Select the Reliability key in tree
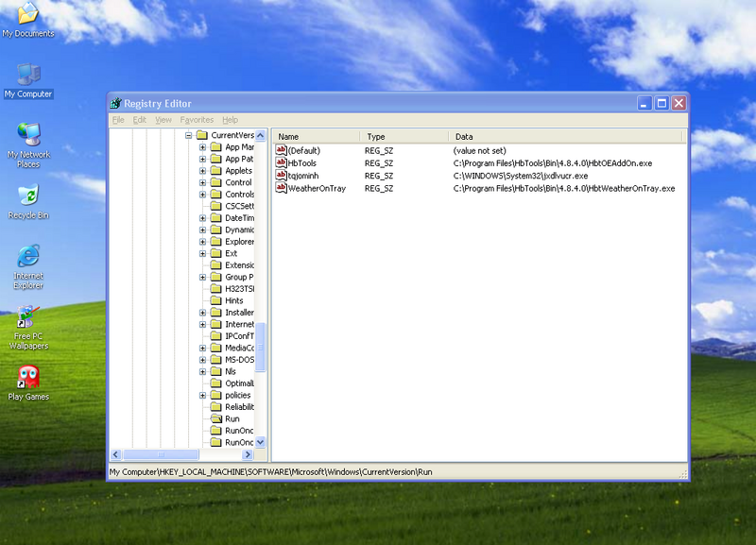The height and width of the screenshot is (545, 756). [x=239, y=407]
